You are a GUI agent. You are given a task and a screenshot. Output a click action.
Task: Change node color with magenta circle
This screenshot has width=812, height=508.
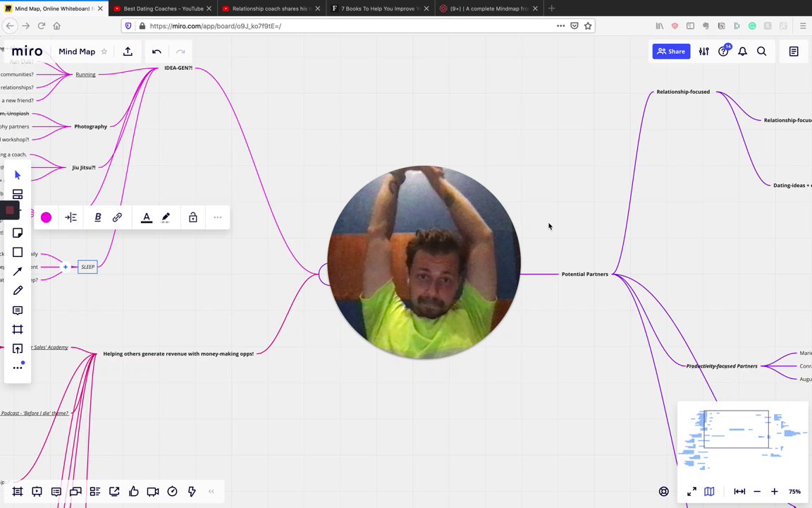[x=46, y=217]
